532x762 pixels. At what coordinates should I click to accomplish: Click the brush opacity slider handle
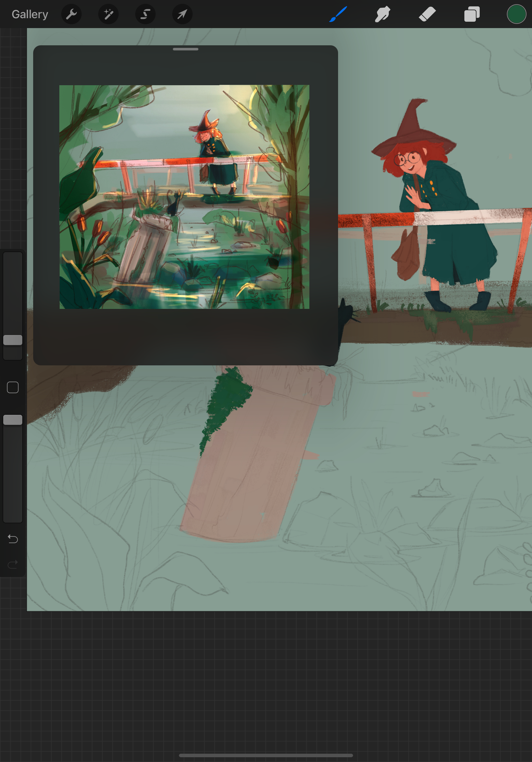tap(13, 420)
